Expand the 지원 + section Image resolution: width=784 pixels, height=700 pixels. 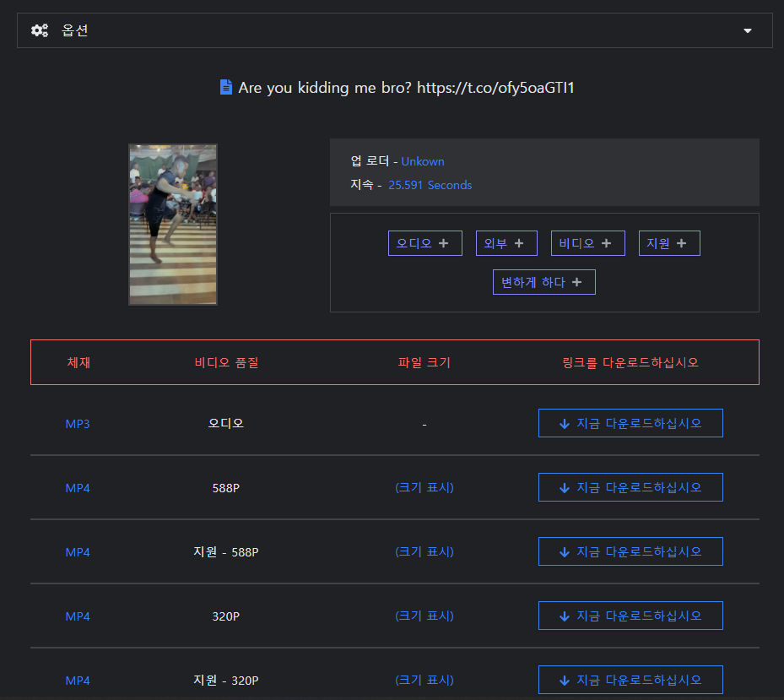(x=669, y=243)
